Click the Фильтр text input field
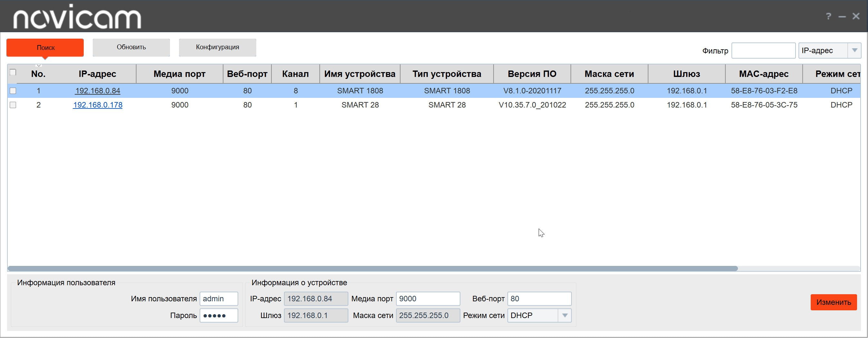This screenshot has height=338, width=868. [x=763, y=51]
